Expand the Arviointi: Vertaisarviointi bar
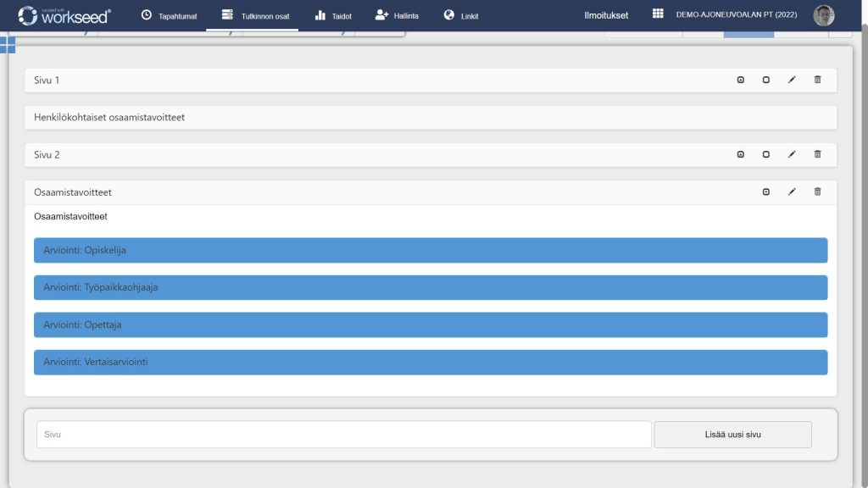The image size is (868, 488). coord(431,362)
